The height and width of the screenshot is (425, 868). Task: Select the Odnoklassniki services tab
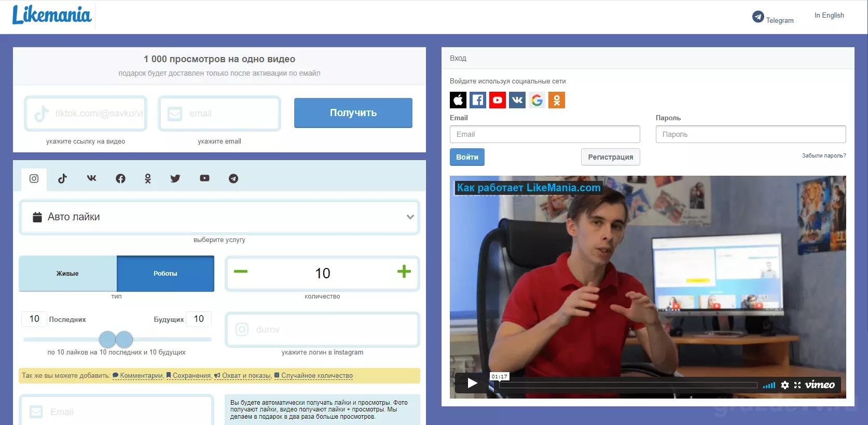[148, 179]
